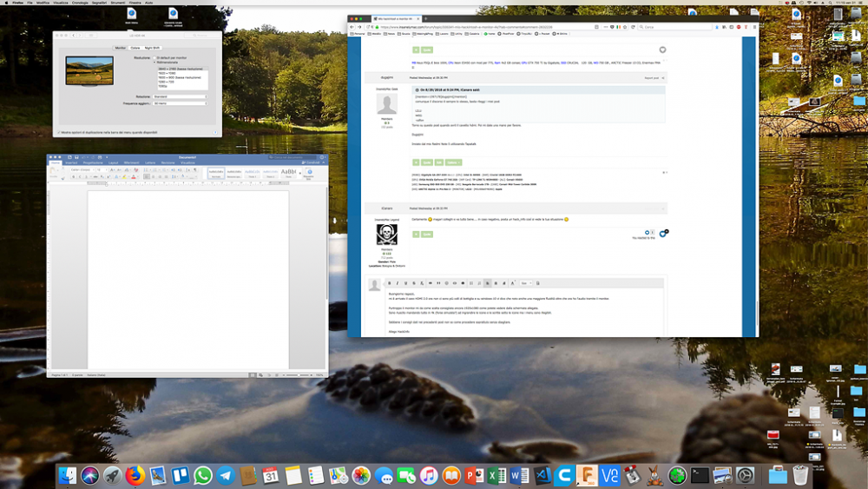Viewport: 868px width, 489px height.
Task: Open the Rotazione dropdown
Action: [180, 97]
